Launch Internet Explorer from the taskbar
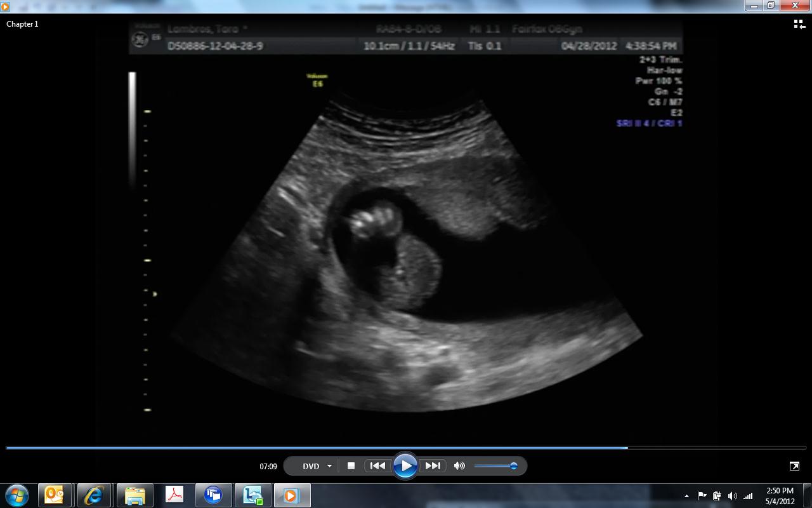812x508 pixels. (94, 495)
